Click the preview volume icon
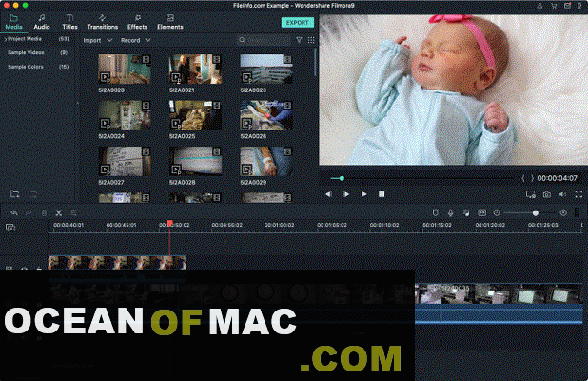The image size is (588, 381). click(x=562, y=194)
